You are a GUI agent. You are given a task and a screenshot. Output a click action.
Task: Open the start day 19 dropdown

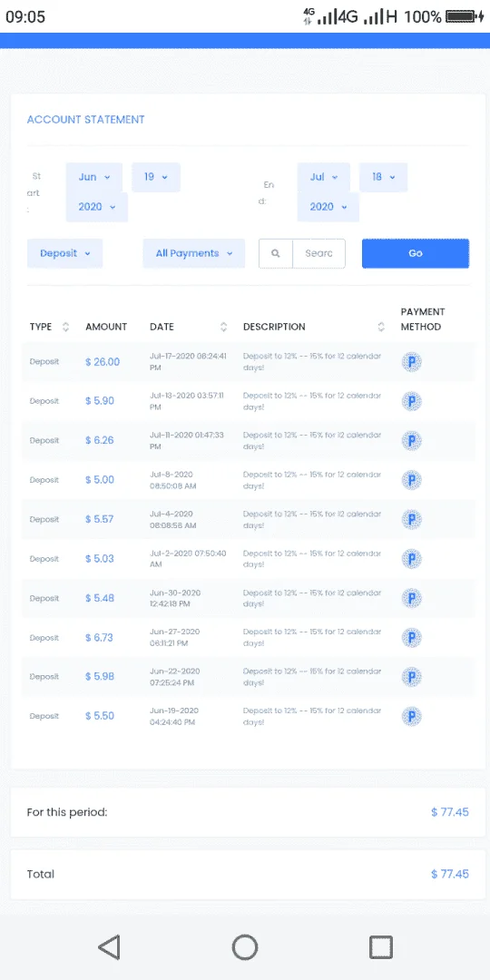click(x=156, y=178)
